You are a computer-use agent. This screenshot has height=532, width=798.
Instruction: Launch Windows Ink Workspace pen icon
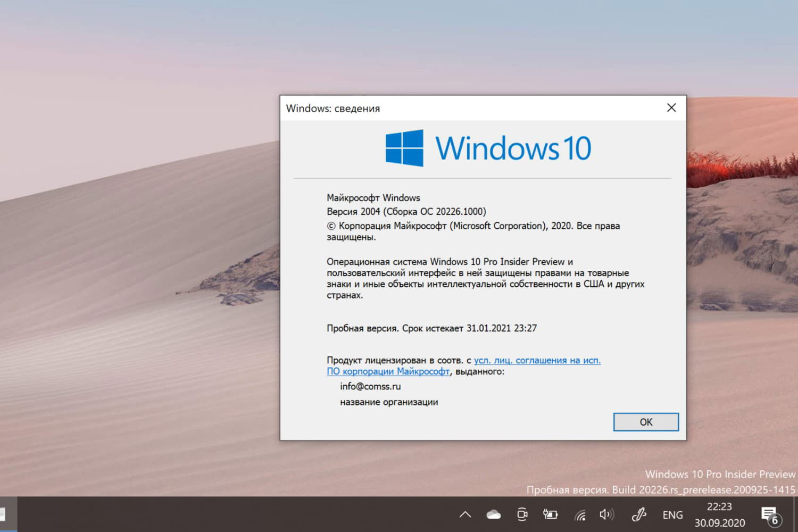click(x=638, y=514)
